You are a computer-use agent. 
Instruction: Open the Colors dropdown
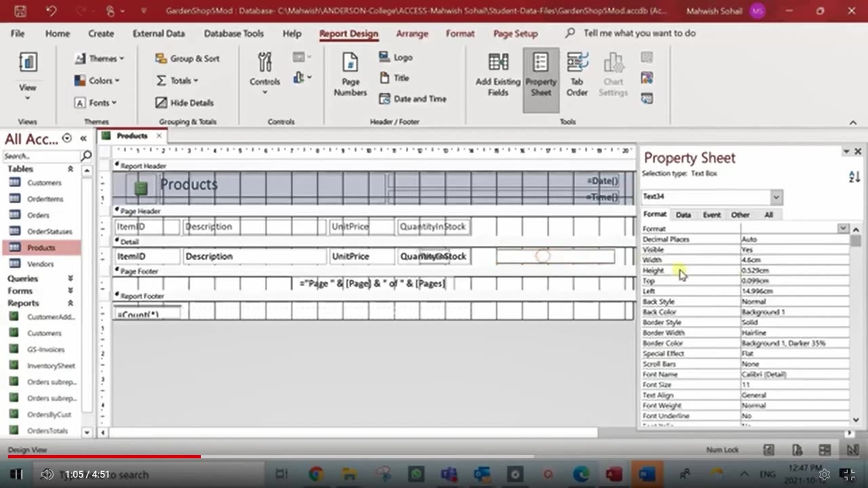point(97,81)
